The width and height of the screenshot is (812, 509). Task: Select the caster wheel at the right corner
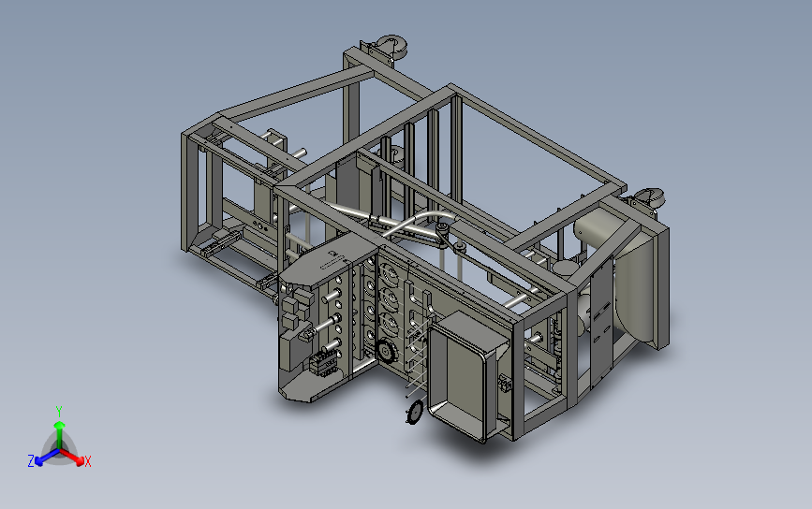pyautogui.click(x=647, y=198)
